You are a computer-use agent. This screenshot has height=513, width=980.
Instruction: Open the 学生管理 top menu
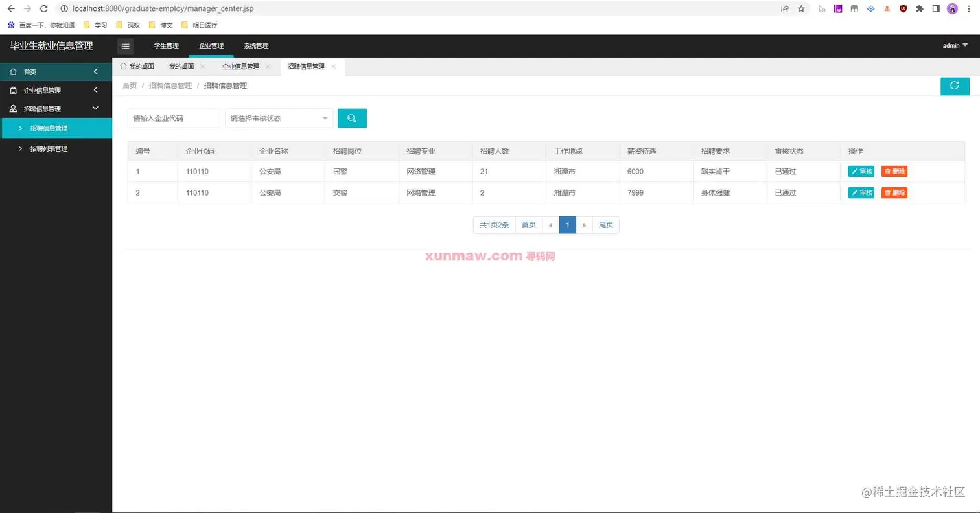point(166,46)
